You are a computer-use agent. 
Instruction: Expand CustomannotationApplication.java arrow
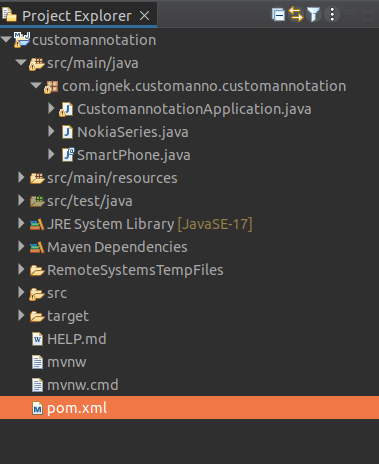point(51,108)
